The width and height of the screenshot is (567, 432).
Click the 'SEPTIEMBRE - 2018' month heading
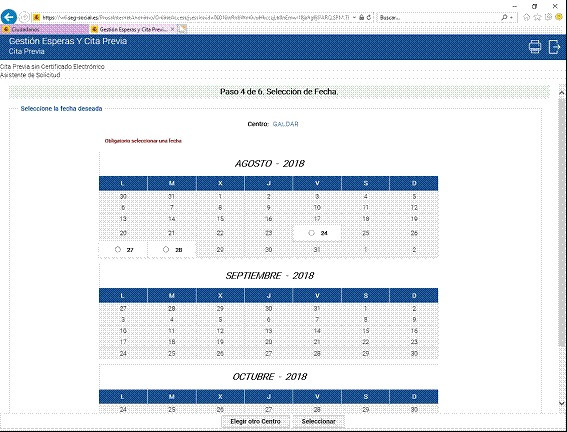pos(269,276)
